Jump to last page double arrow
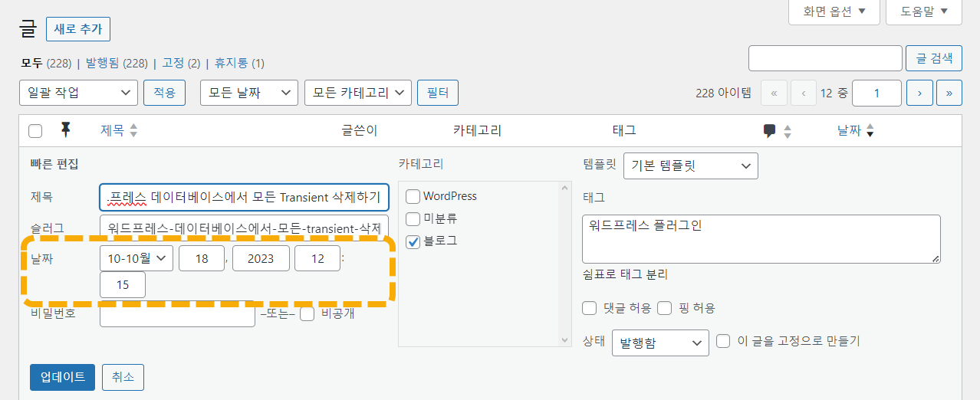Viewport: 980px width, 400px height. coord(949,93)
